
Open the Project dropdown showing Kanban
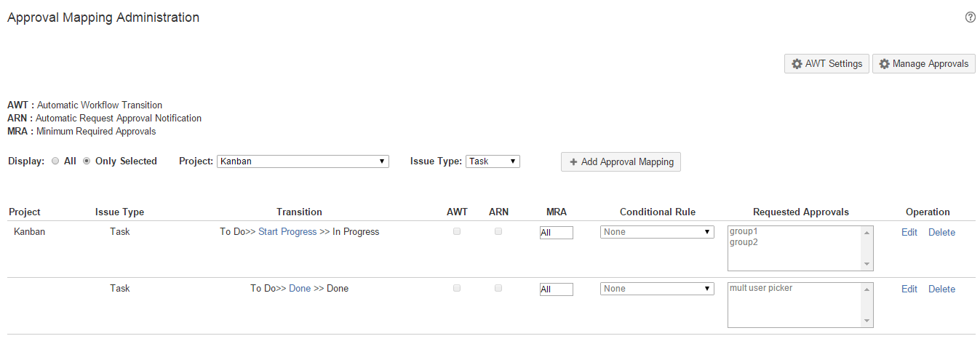click(303, 161)
